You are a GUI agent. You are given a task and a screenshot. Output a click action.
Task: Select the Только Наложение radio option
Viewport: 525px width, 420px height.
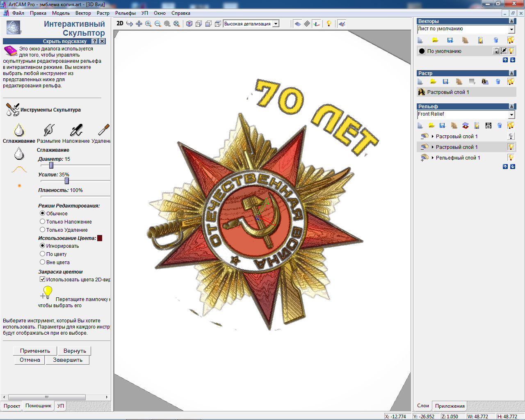(42, 221)
